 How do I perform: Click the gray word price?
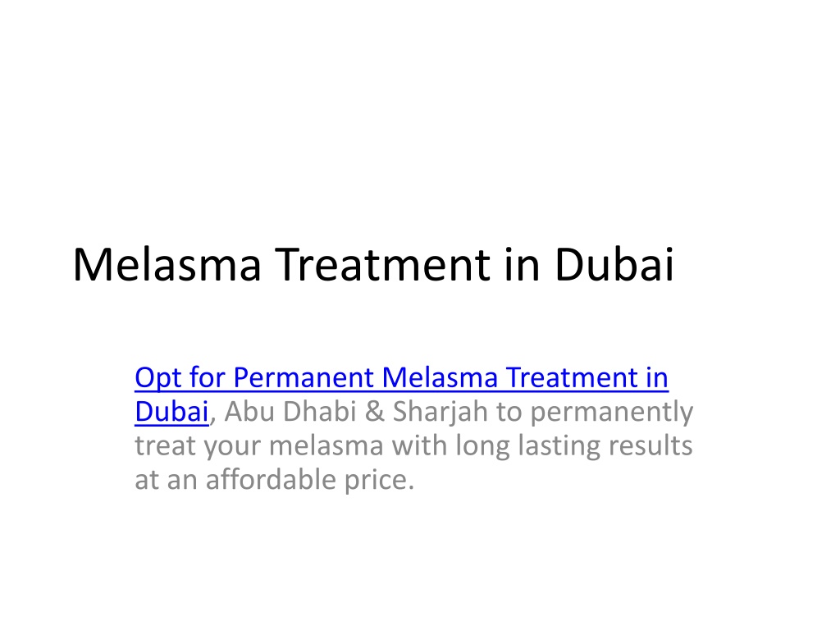point(379,481)
